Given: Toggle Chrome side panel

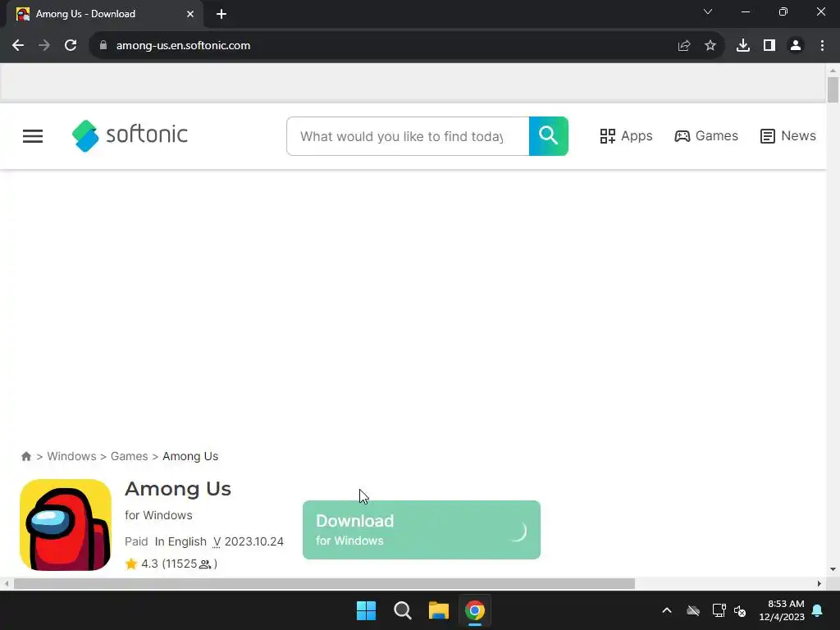Looking at the screenshot, I should pos(769,46).
